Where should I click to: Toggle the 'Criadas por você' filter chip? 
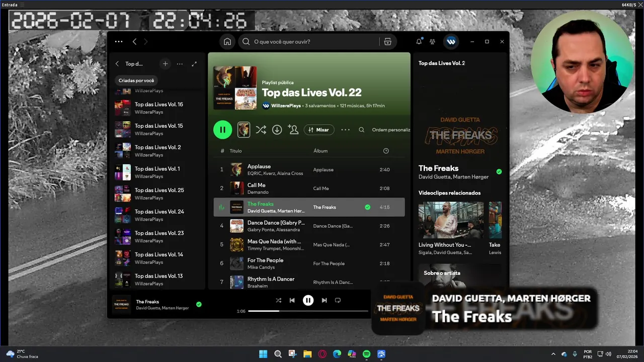coord(136,80)
